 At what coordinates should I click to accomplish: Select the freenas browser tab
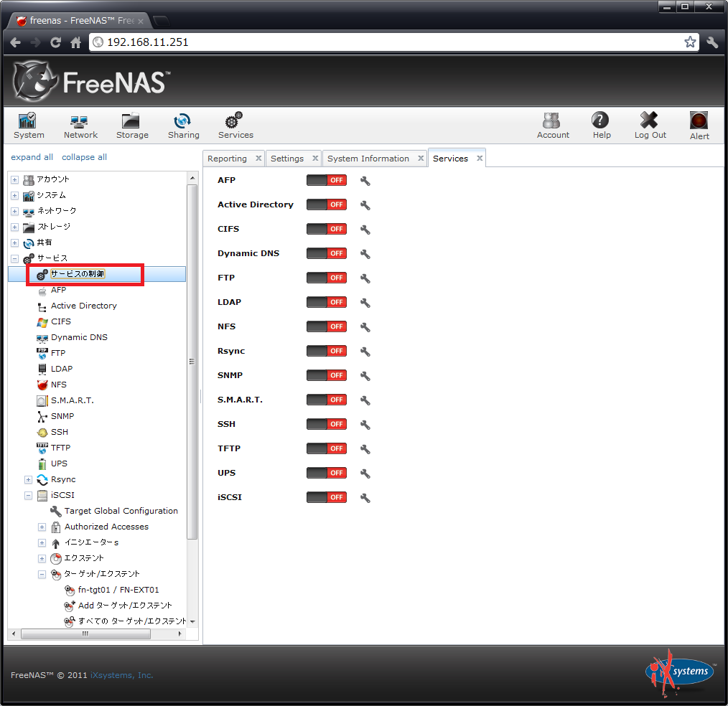pyautogui.click(x=80, y=20)
